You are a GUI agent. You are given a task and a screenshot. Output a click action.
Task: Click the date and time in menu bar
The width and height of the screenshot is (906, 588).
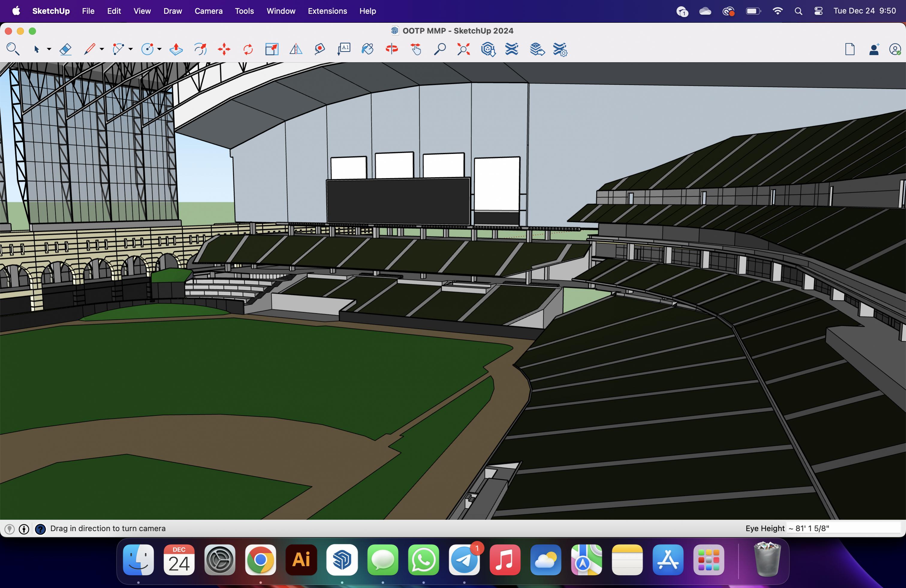(x=865, y=11)
